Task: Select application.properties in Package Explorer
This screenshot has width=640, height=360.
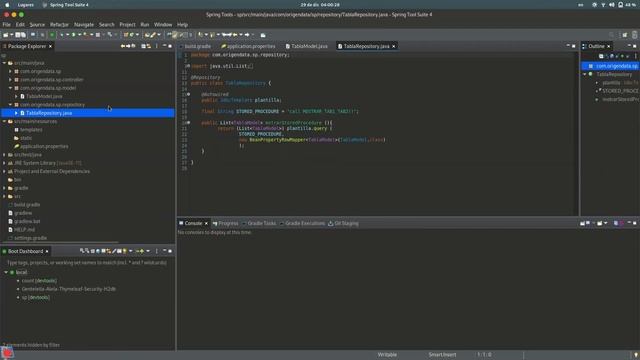Action: coord(44,146)
